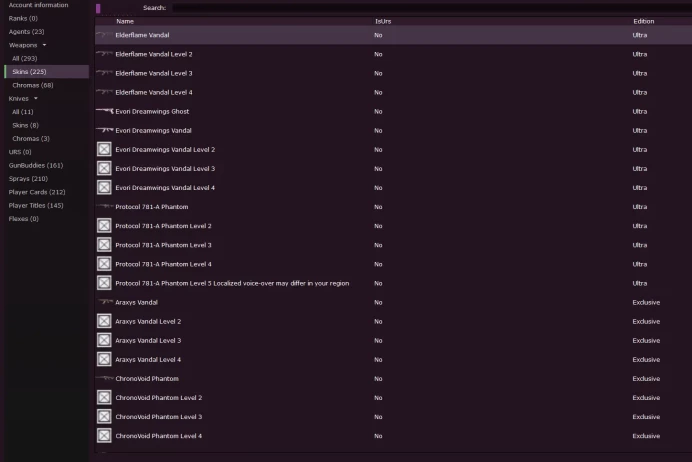Click the Elderflame Vandal Level 4 thumbnail
This screenshot has width=692, height=462.
coord(105,92)
